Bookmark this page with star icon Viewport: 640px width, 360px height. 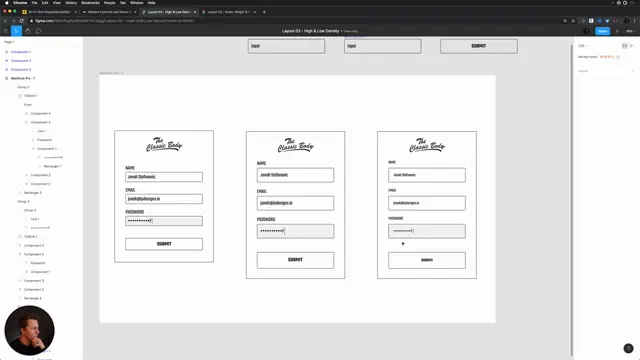pos(573,21)
